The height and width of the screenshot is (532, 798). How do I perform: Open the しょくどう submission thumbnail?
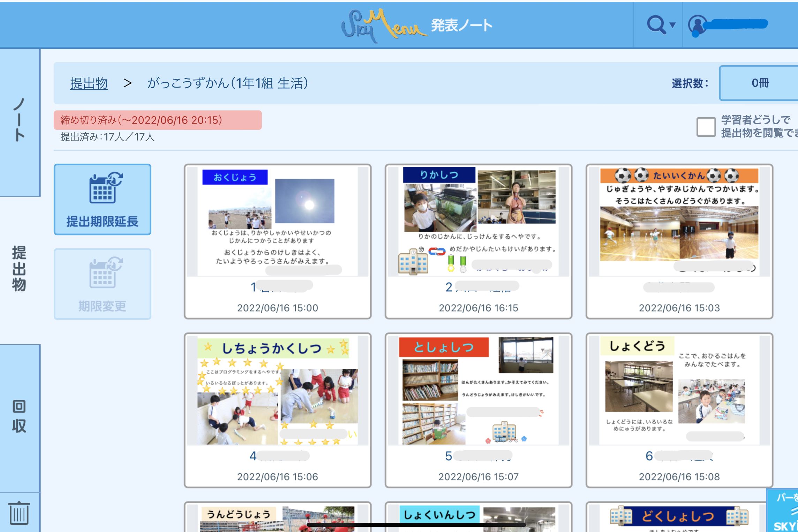(x=679, y=391)
